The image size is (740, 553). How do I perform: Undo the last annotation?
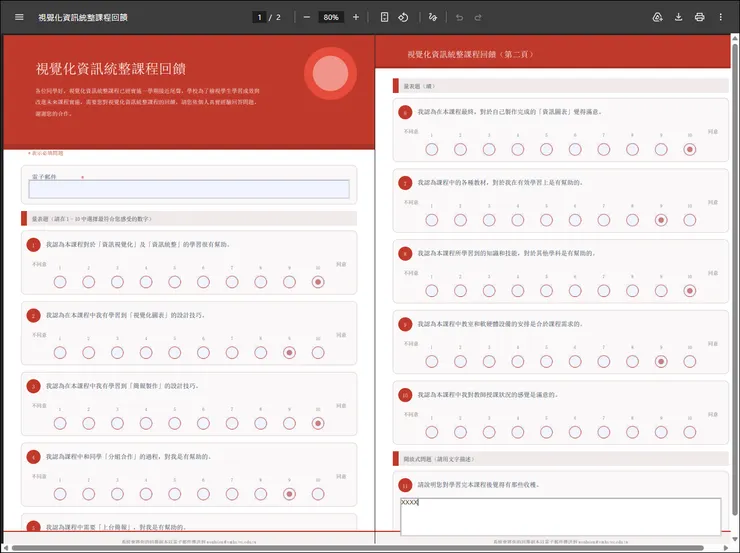tap(459, 17)
